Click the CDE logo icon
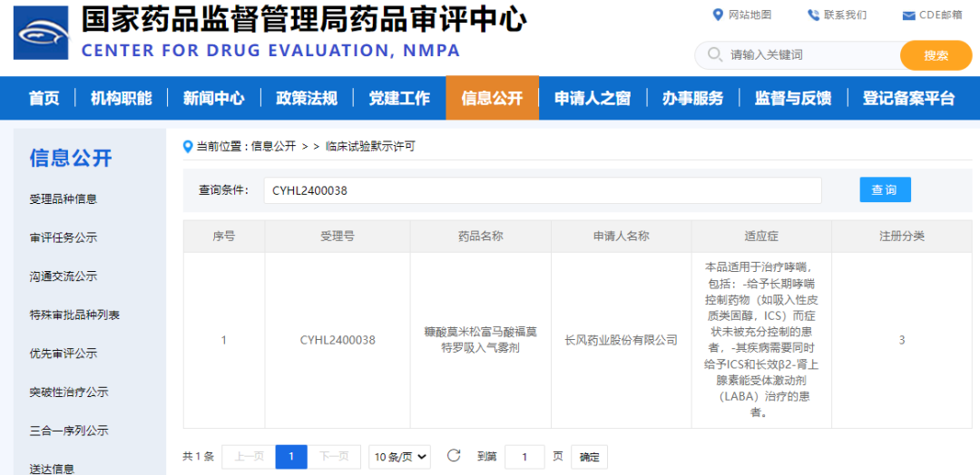Viewport: 980px width, 475px height. 41,34
